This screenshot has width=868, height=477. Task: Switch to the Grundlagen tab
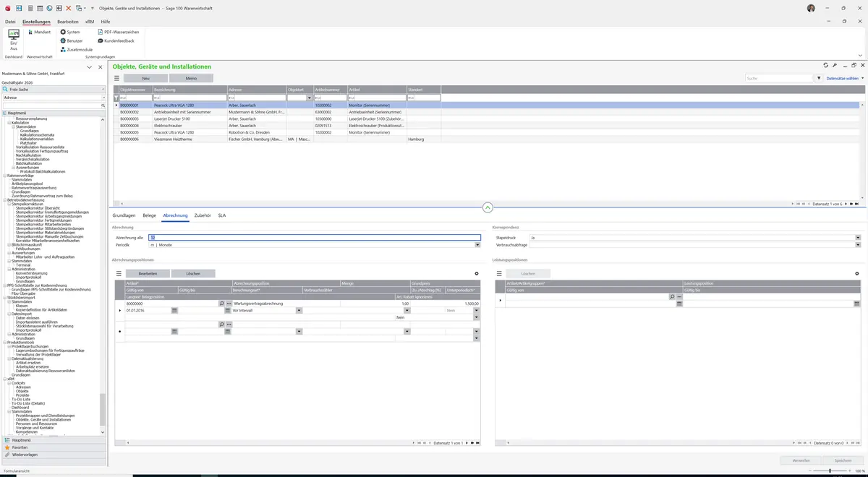pos(124,215)
